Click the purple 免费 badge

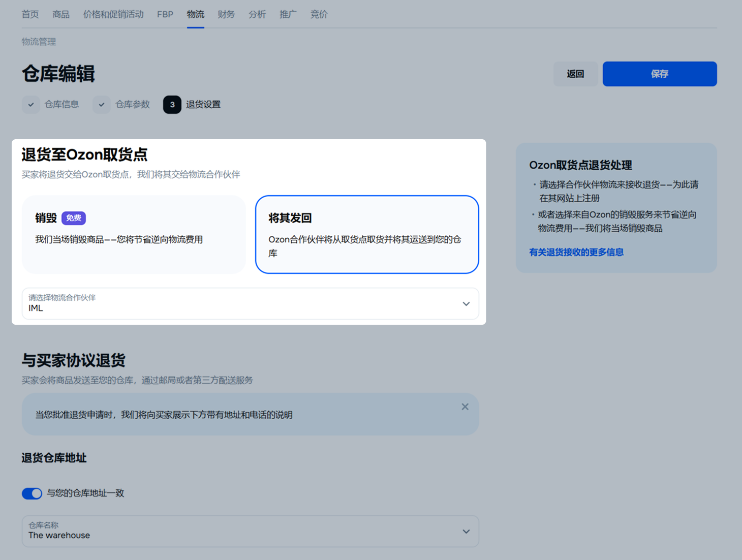74,218
